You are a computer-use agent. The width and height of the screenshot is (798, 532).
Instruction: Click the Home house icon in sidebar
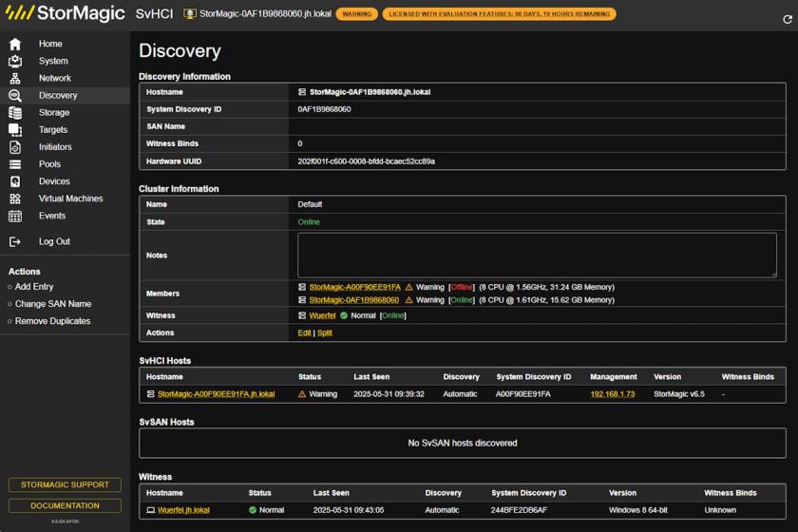(x=15, y=45)
